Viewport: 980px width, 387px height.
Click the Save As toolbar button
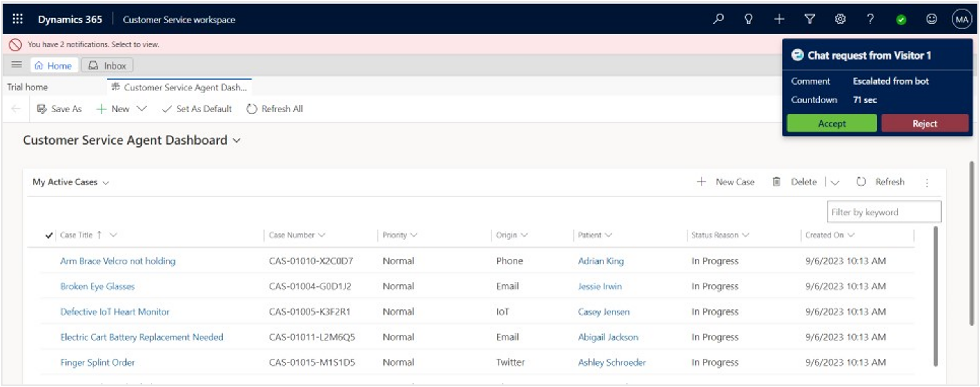click(59, 109)
